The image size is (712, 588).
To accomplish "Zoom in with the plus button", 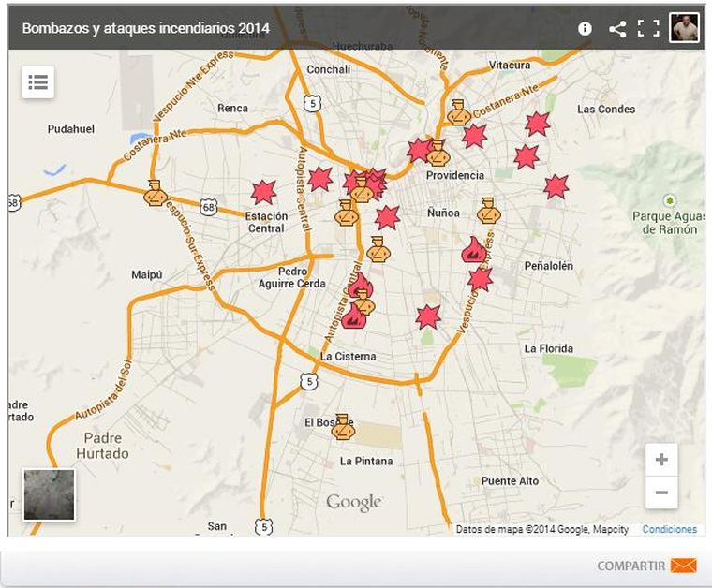I will tap(661, 460).
